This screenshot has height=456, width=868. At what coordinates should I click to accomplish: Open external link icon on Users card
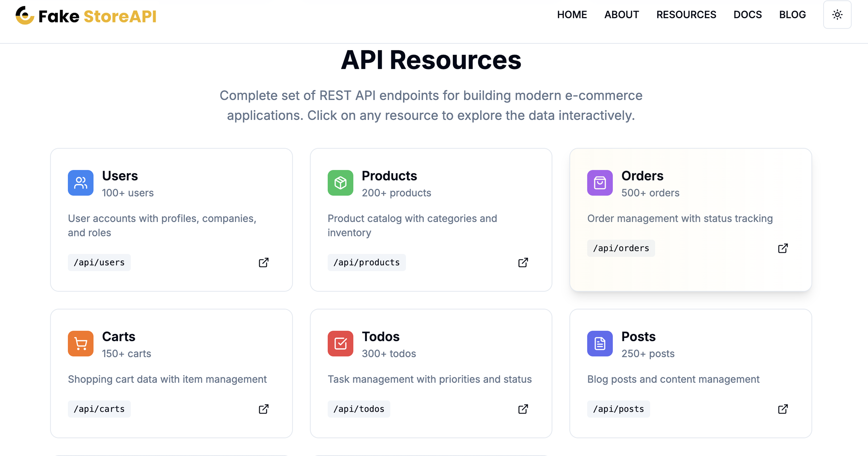click(x=263, y=262)
